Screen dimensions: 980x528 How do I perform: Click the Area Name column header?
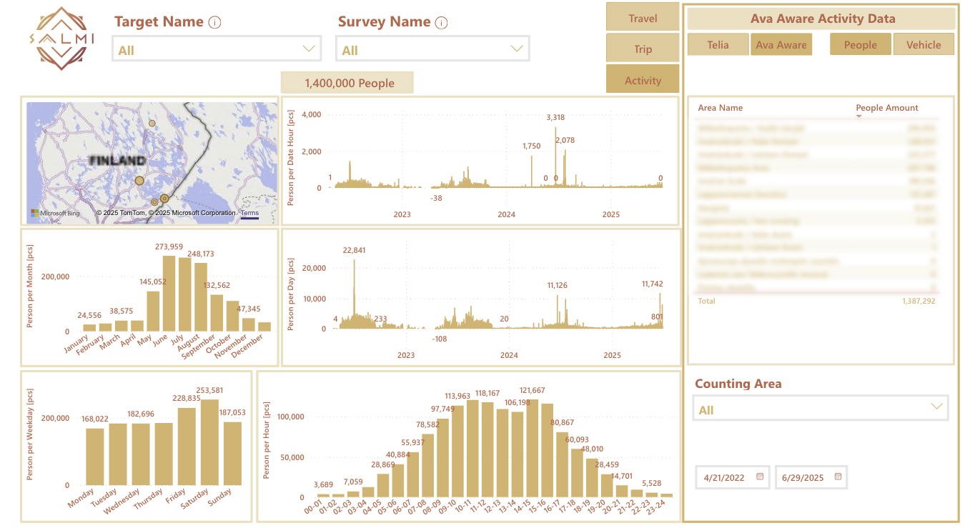click(720, 108)
